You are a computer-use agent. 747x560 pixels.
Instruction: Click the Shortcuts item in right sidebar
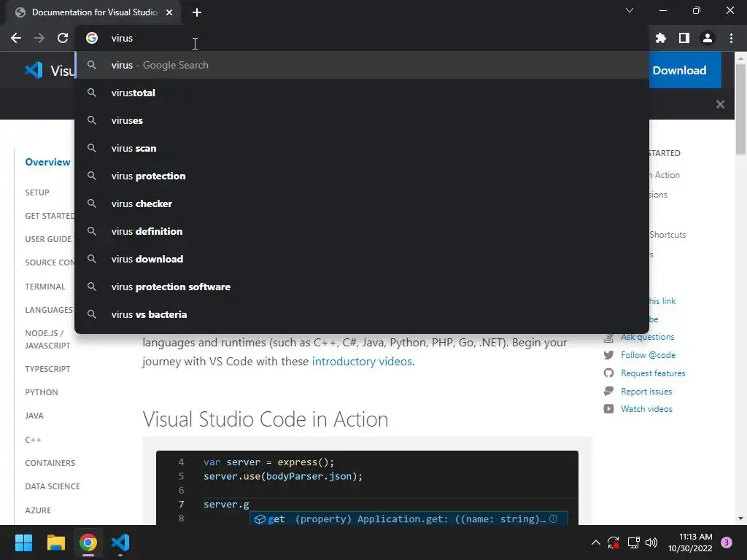[667, 234]
